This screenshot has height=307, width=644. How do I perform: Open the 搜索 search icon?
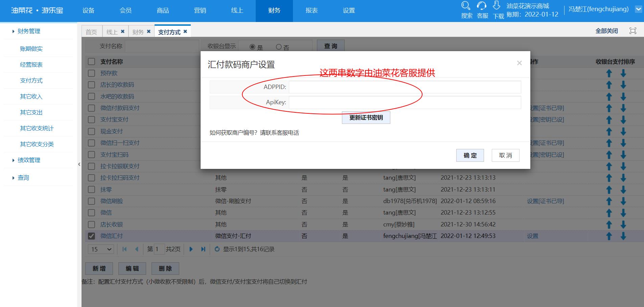(x=466, y=6)
